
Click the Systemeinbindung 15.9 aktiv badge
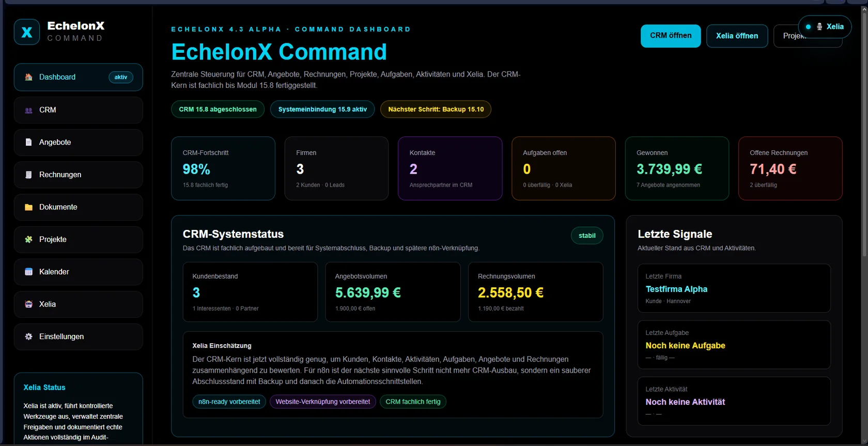(322, 109)
